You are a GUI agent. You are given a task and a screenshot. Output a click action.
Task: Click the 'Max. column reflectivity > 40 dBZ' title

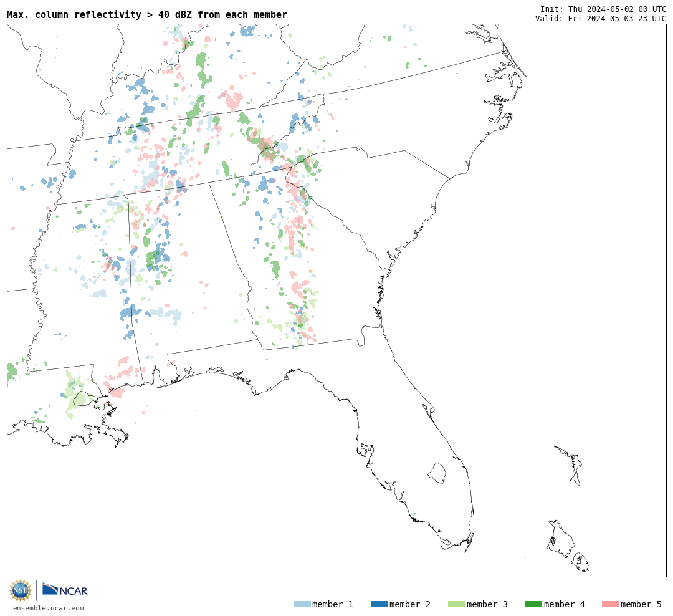point(147,14)
